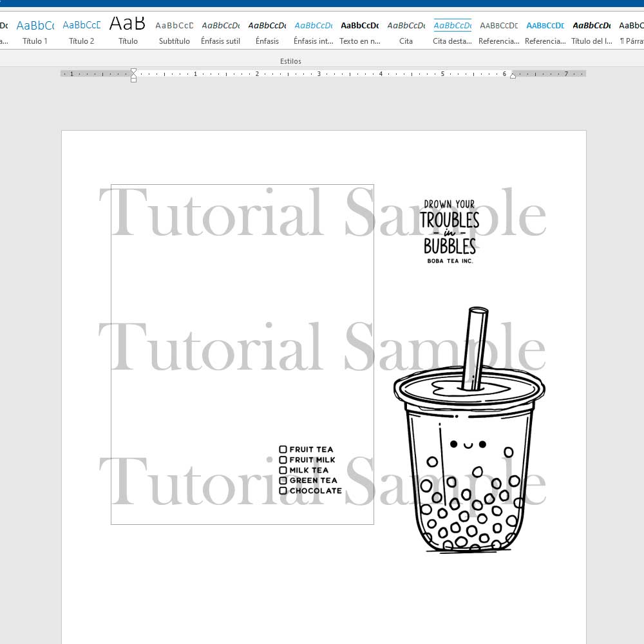This screenshot has height=644, width=644.
Task: Check the Fruit Milk box
Action: (x=283, y=460)
